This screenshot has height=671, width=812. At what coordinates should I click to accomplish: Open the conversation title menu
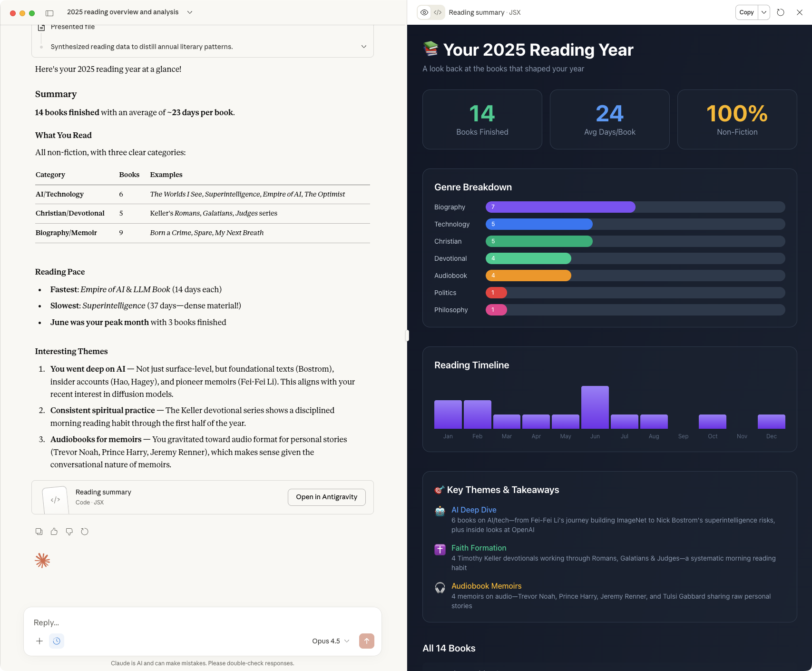189,12
